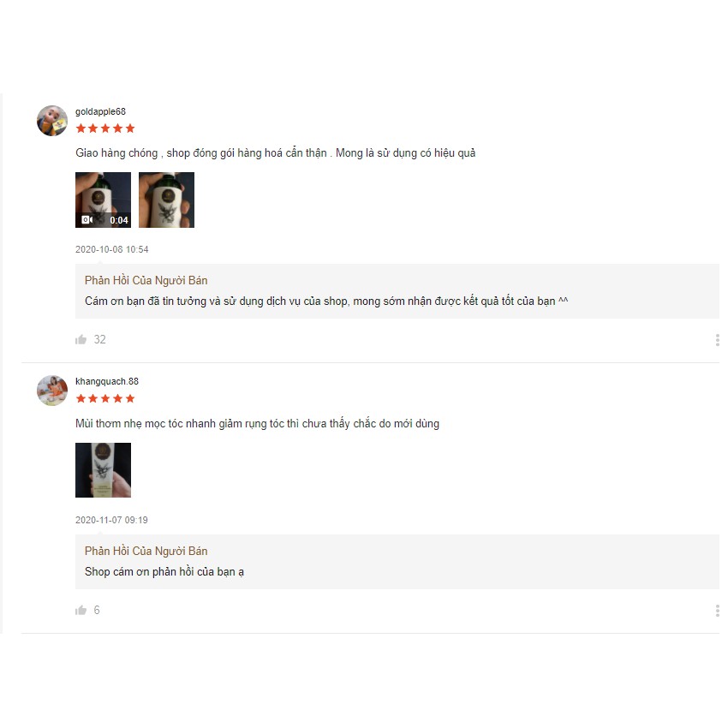The image size is (728, 728).
Task: Like khangquach.88's review with thumbs-up icon
Action: click(x=81, y=611)
